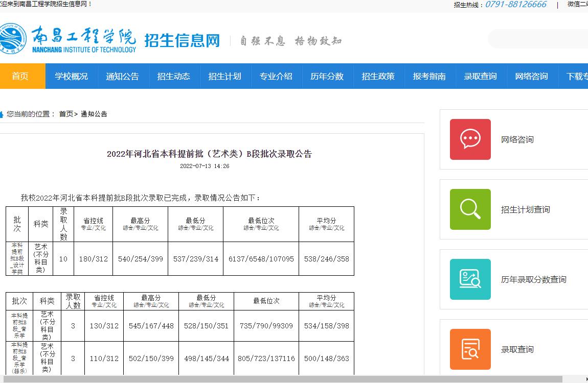Open 录取查询 in the blue navigation bar
Image resolution: width=588 pixels, height=383 pixels.
coord(481,77)
